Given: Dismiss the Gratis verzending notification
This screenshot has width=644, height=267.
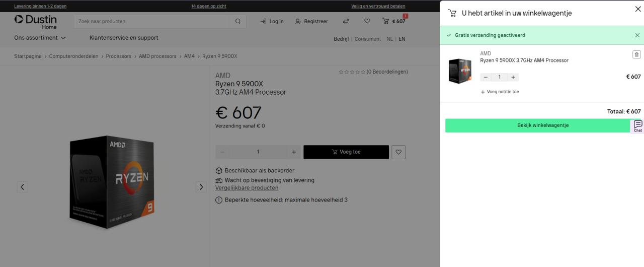Looking at the screenshot, I should (637, 35).
